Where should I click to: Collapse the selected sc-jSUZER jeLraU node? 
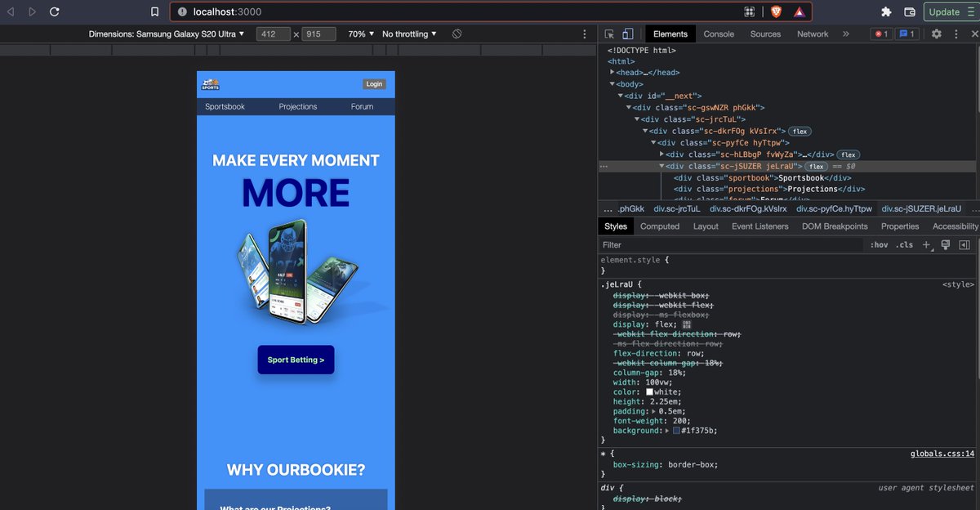[661, 166]
